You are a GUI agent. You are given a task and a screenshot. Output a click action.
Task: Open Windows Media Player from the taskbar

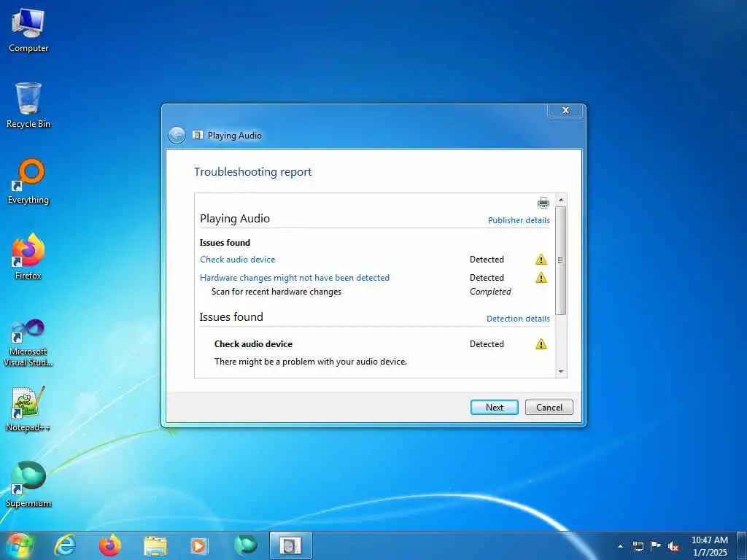(199, 545)
